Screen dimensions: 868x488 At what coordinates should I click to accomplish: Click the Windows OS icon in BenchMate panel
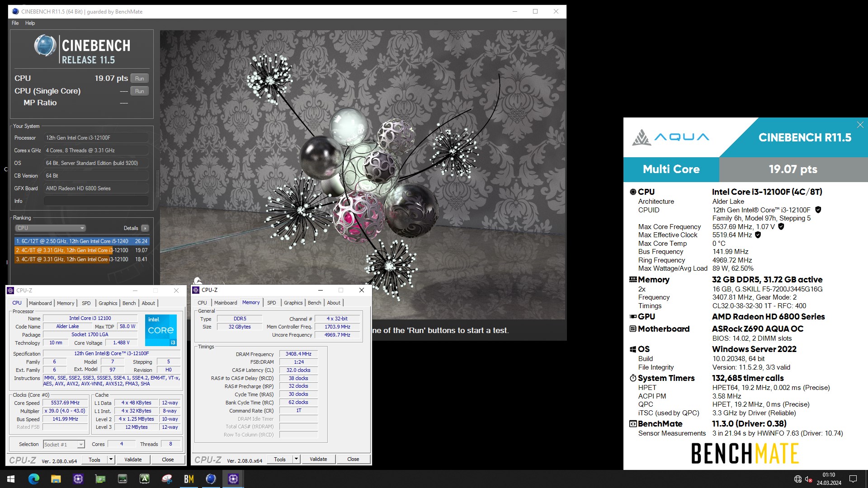point(633,349)
